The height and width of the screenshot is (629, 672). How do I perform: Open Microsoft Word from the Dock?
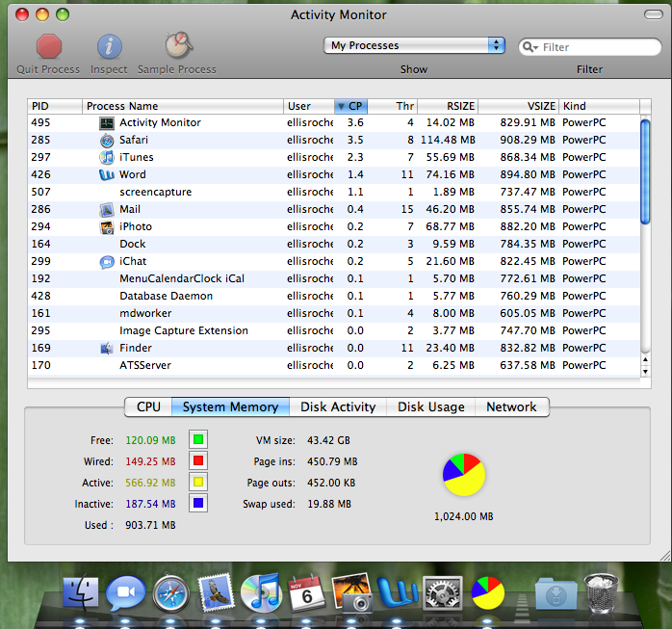coord(398,593)
